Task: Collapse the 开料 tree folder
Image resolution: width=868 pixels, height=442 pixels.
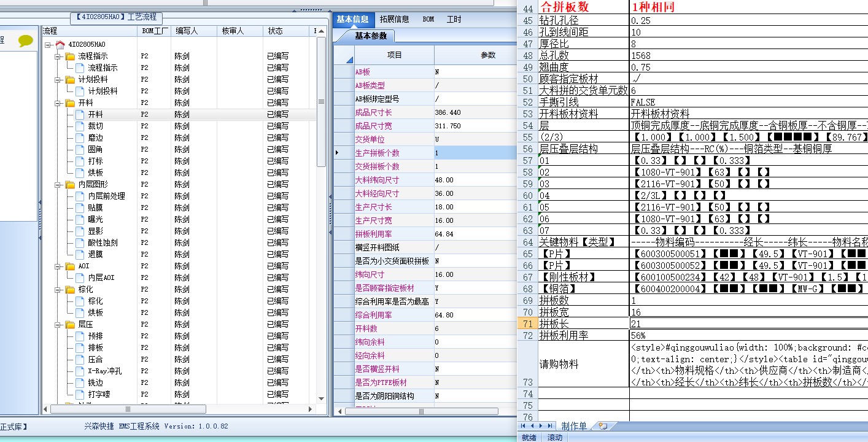Action: 58,103
